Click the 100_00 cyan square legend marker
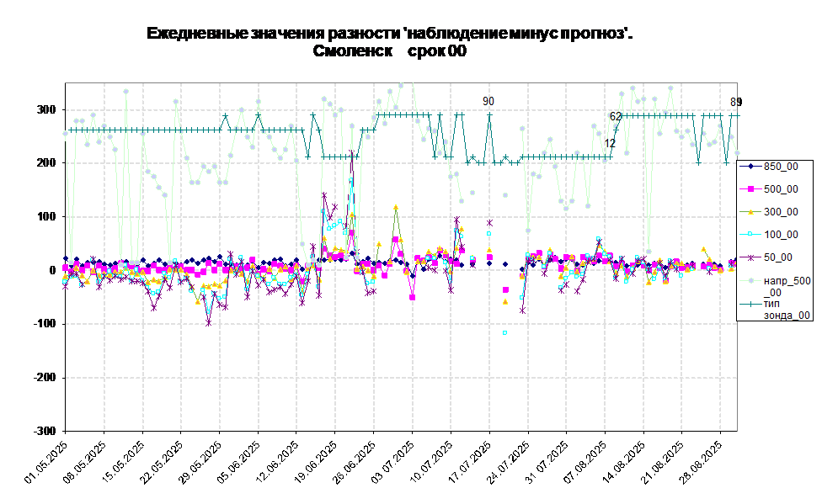The image size is (822, 504). (750, 235)
